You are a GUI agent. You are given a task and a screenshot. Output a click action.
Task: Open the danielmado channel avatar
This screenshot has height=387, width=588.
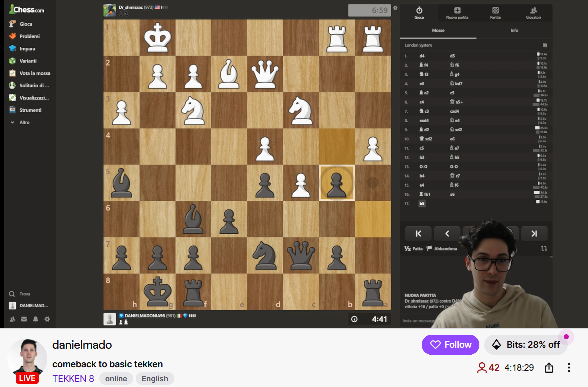(27, 359)
